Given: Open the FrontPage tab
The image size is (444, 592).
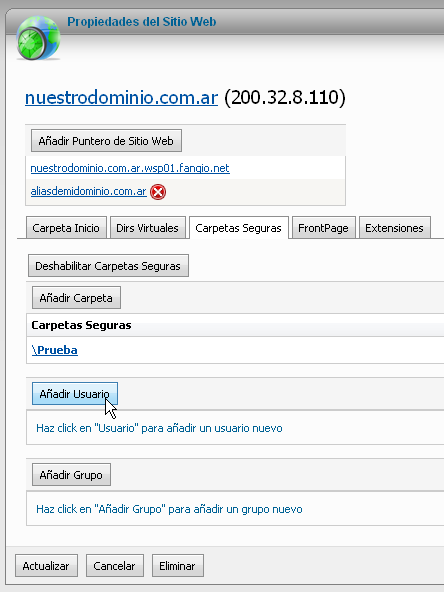Looking at the screenshot, I should coord(324,228).
